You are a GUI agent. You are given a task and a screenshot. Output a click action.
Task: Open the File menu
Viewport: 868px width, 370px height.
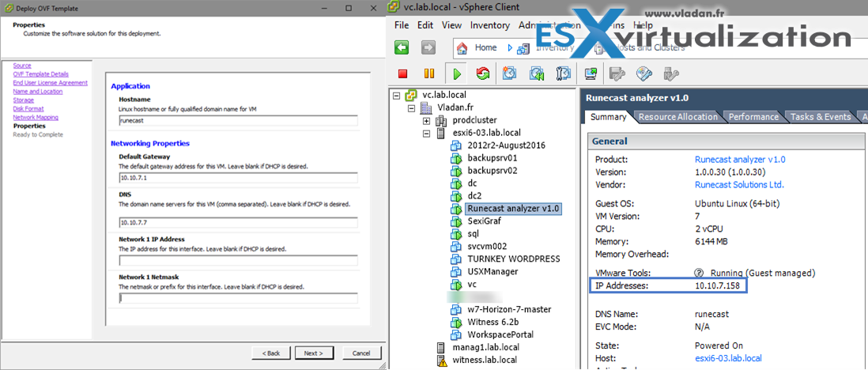tap(402, 25)
